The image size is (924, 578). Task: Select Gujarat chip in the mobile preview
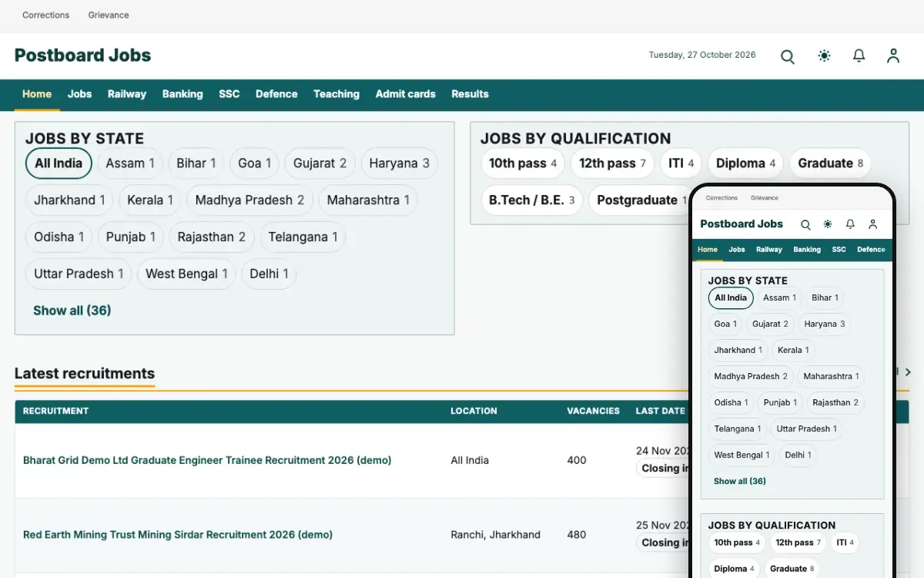[x=770, y=324]
